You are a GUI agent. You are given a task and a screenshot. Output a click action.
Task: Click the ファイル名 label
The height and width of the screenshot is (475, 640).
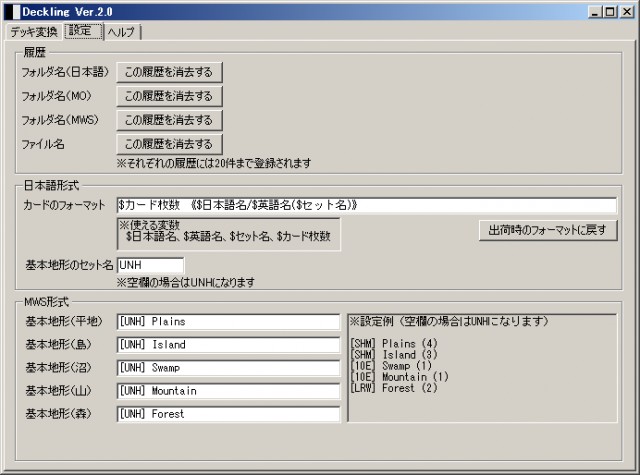point(43,144)
